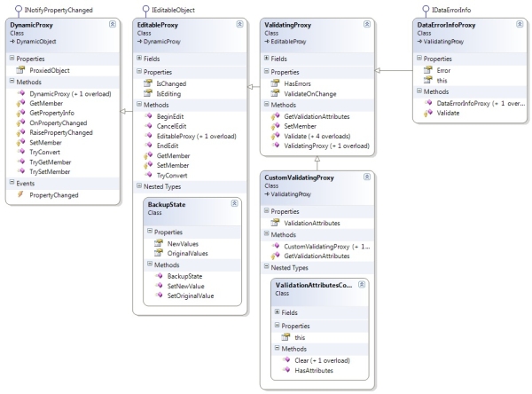Click the NewValues property icon
Image resolution: width=532 pixels, height=394 pixels.
click(159, 243)
